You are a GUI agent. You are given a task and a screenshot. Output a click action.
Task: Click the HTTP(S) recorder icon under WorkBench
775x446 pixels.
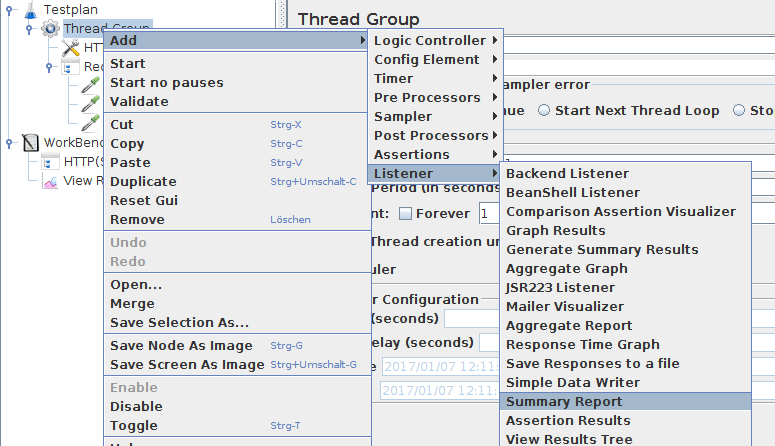(x=50, y=162)
